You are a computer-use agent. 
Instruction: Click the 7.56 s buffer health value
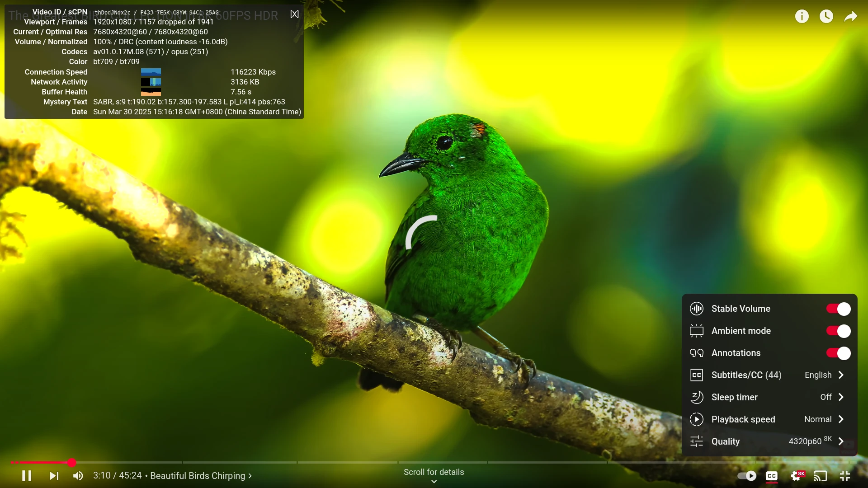tap(241, 92)
